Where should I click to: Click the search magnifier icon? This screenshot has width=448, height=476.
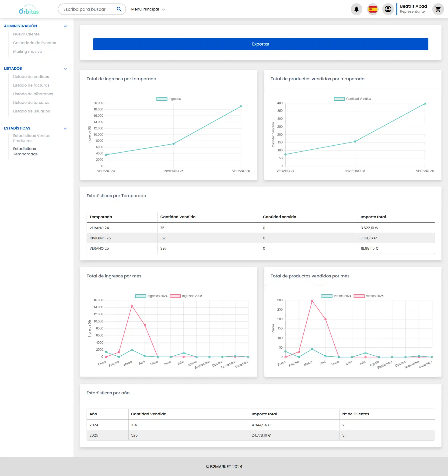pyautogui.click(x=119, y=9)
